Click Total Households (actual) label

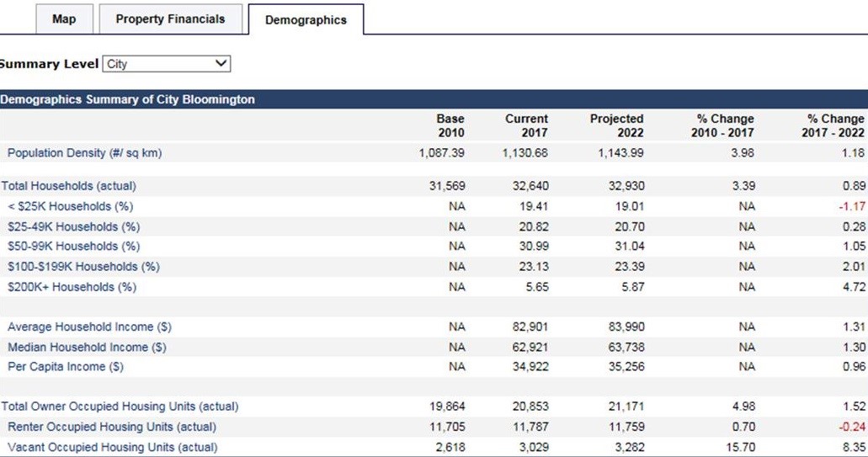pyautogui.click(x=68, y=186)
